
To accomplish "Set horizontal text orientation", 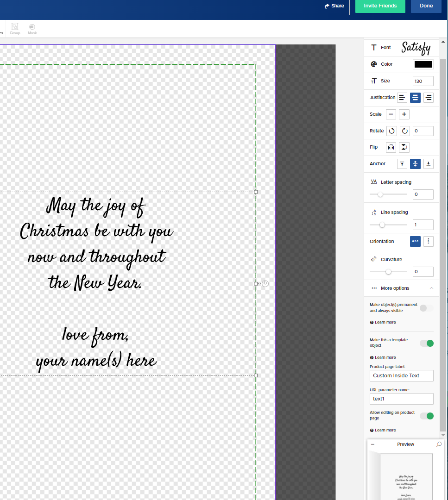I will (x=415, y=241).
